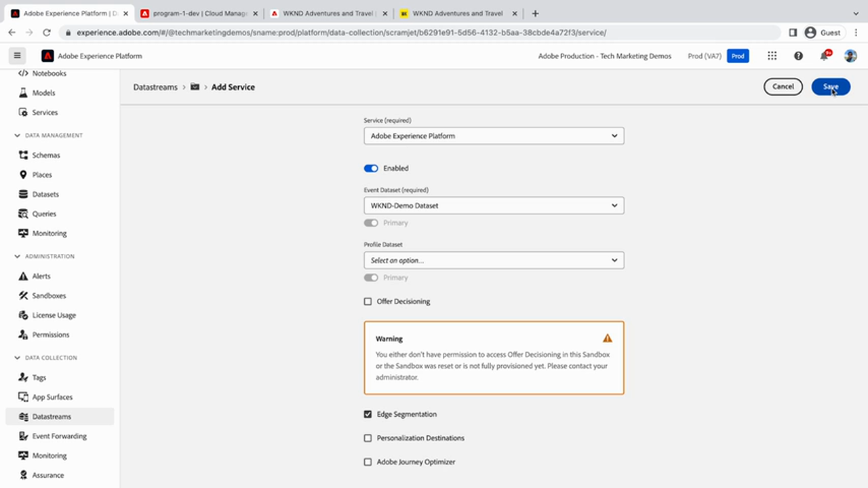The image size is (868, 488).
Task: Click the Tags icon
Action: (x=23, y=377)
